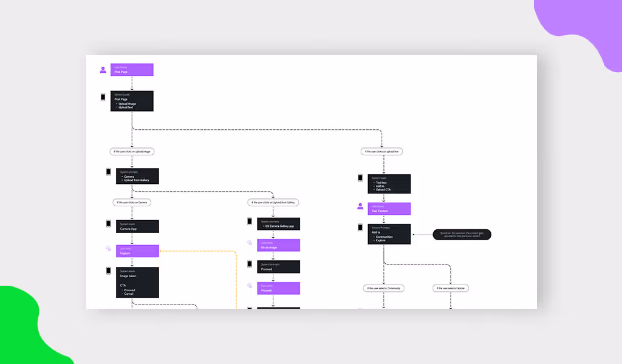Screen dimensions: 622x364
Task: Click phone icon beside Add to Communities node
Action: pyautogui.click(x=360, y=227)
